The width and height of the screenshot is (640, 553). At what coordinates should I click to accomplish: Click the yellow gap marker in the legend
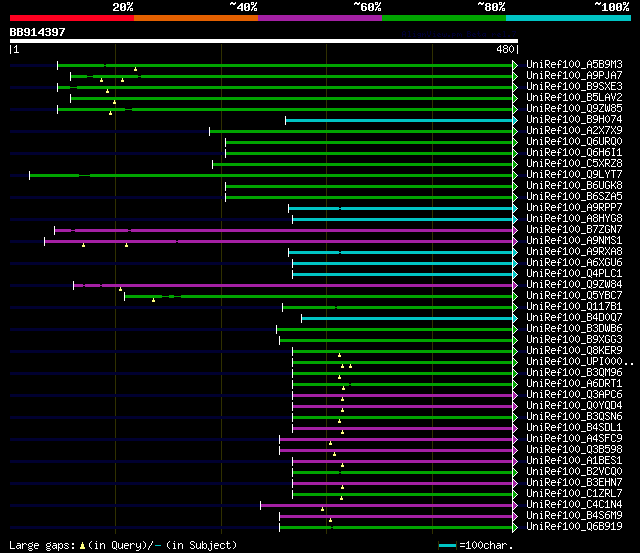(x=82, y=546)
